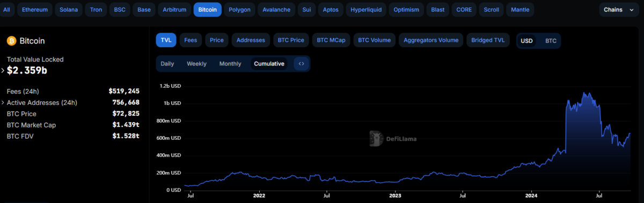Switch to Scroll chain
Image resolution: width=644 pixels, height=203 pixels.
pos(491,10)
